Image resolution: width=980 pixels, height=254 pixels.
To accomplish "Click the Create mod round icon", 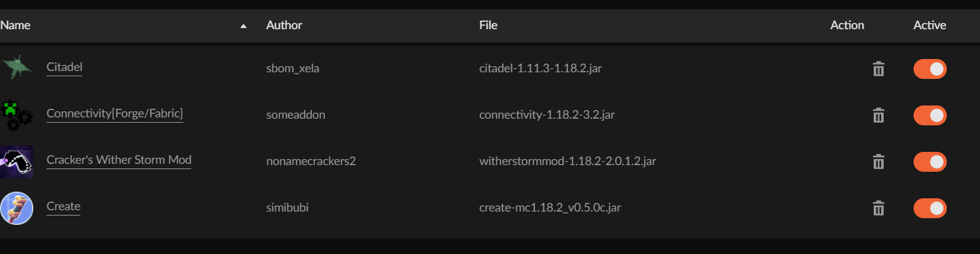I will pos(16,208).
